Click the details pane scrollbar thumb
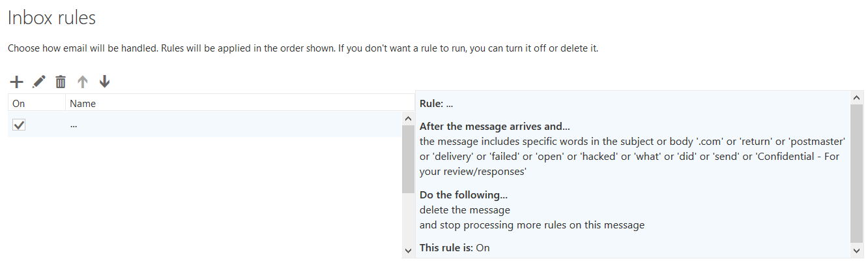The height and width of the screenshot is (263, 868). (x=857, y=173)
